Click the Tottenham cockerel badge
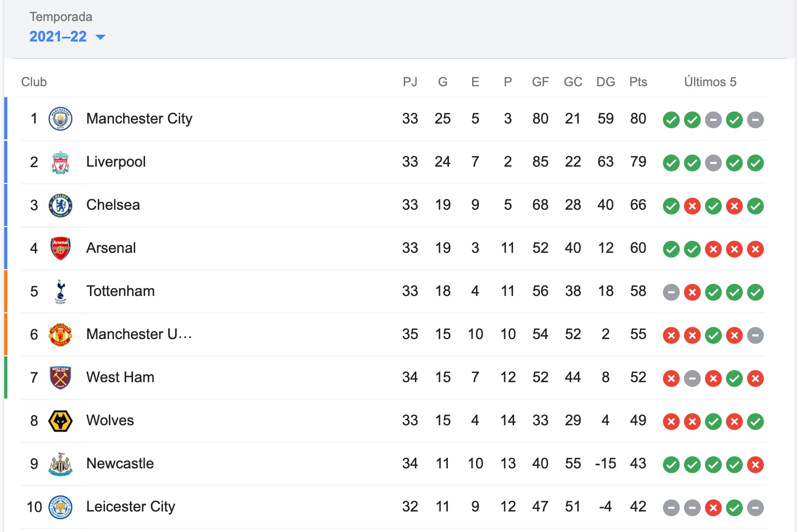The height and width of the screenshot is (532, 797). 60,291
